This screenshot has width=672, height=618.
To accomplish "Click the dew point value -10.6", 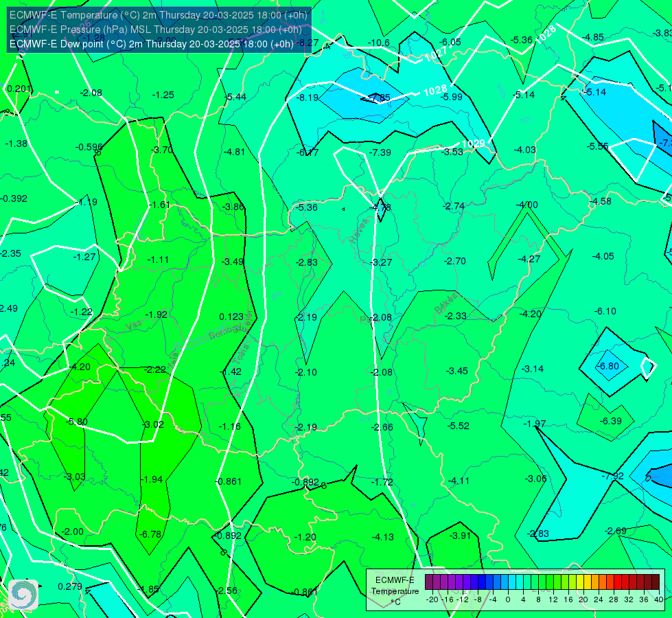I will point(379,43).
